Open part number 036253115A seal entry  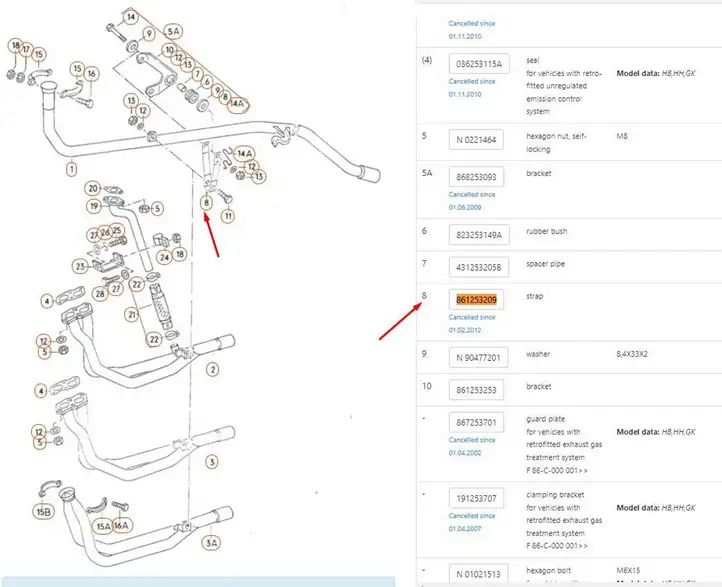click(x=479, y=64)
